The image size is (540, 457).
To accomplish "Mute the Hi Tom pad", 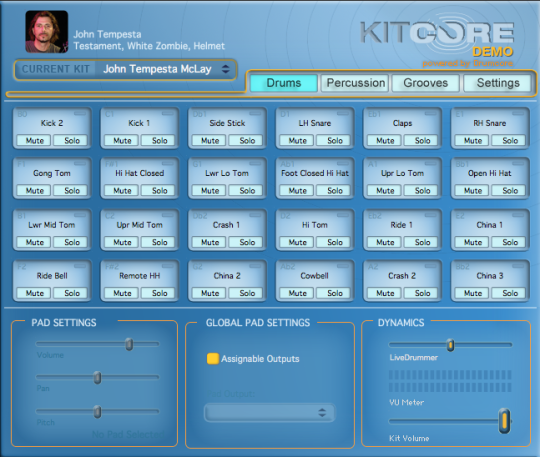I will (298, 242).
